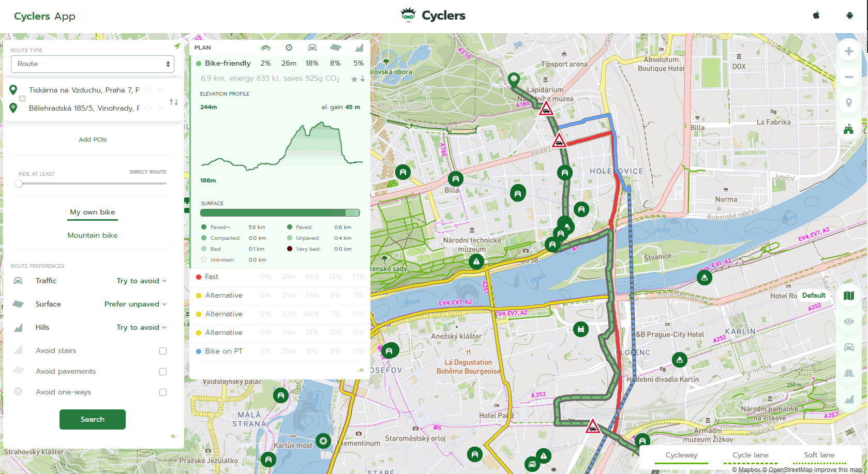The height and width of the screenshot is (474, 868).
Task: Click the zoom in plus button
Action: pos(848,52)
